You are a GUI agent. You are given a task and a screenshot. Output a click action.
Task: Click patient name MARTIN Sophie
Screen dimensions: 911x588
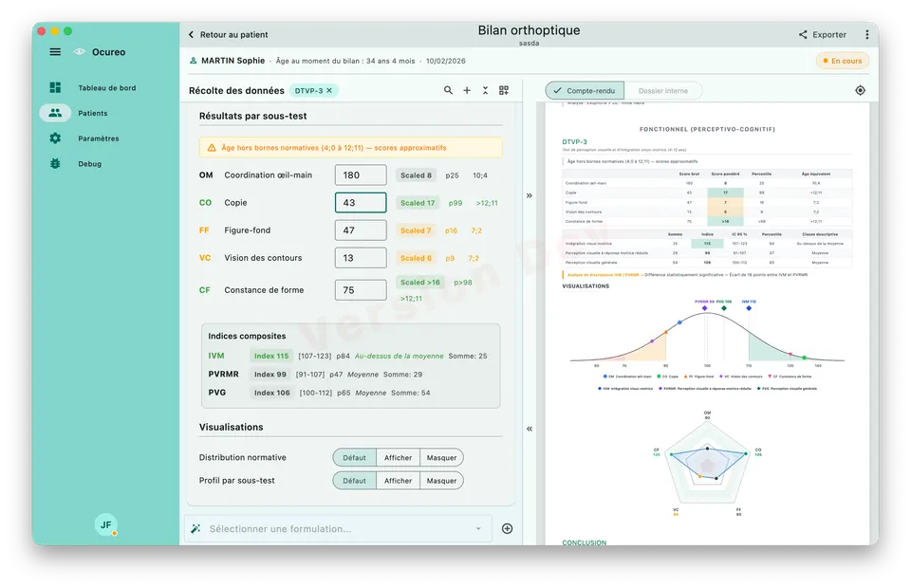[233, 61]
